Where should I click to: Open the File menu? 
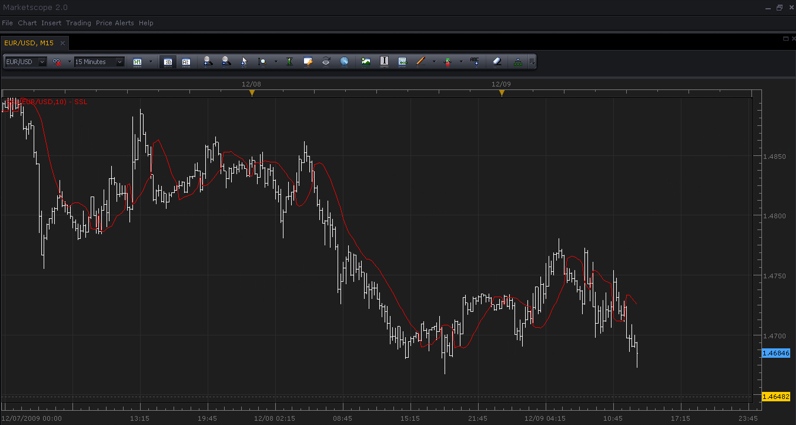coord(7,23)
